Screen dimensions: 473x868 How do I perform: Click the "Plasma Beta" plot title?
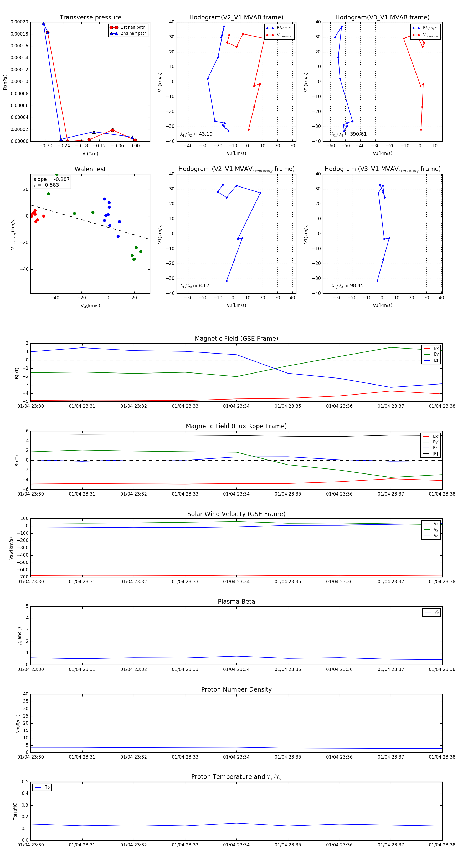point(236,602)
